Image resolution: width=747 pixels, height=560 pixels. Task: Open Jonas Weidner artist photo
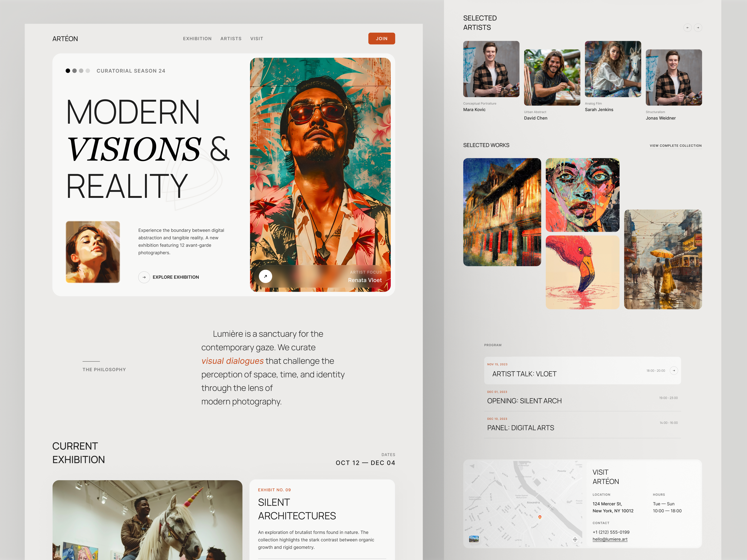pos(674,78)
